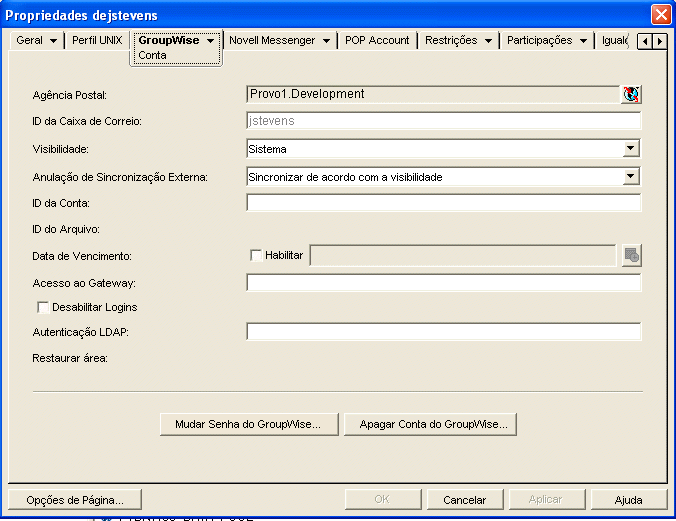Screen dimensions: 676x521
Task: Select the Participações tab
Action: pos(540,40)
